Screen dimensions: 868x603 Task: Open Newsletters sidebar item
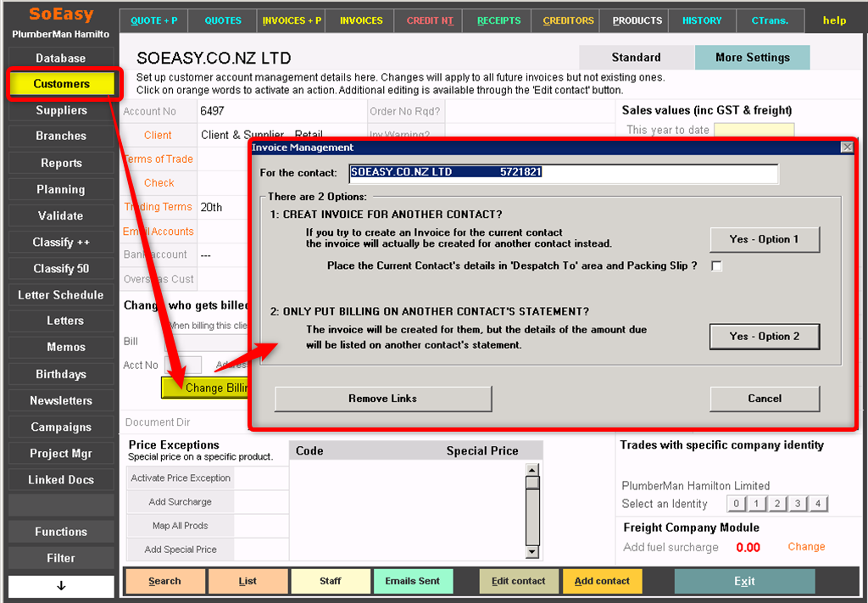[x=61, y=400]
